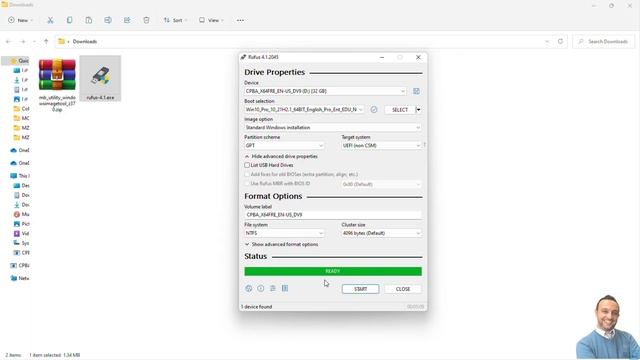Screen dimensions: 640x360
Task: Collapse Hide advanced drive properties
Action: point(281,156)
